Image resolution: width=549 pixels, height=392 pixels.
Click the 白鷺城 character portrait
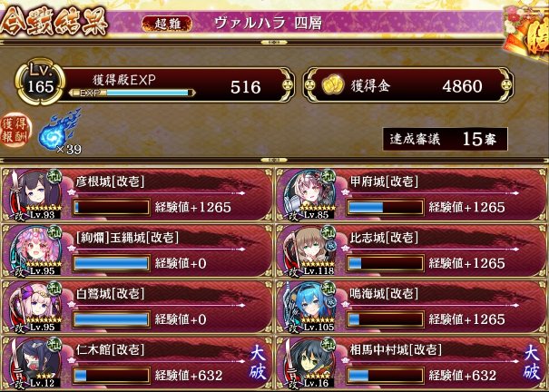tap(34, 307)
